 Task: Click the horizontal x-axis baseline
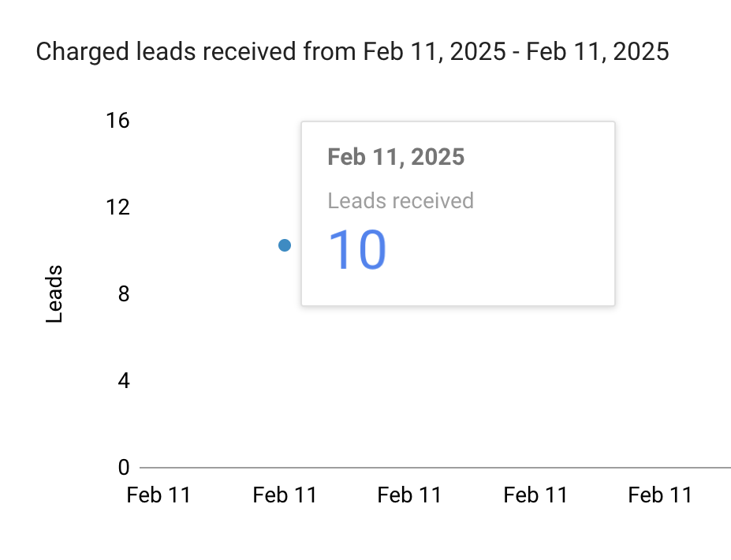tap(435, 467)
